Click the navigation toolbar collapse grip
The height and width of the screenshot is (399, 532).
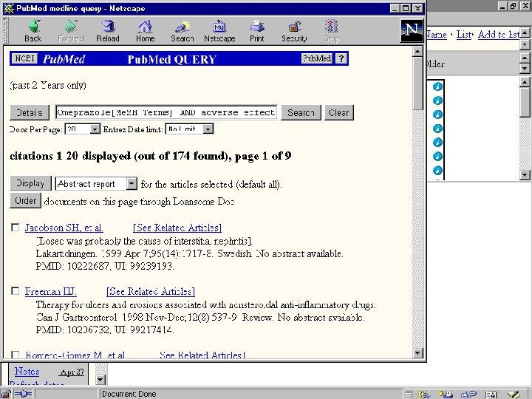(5, 30)
